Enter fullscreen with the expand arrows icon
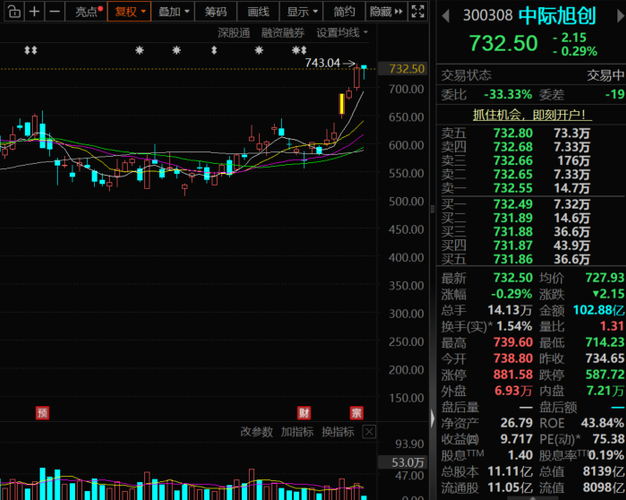This screenshot has height=500, width=626. point(418,12)
